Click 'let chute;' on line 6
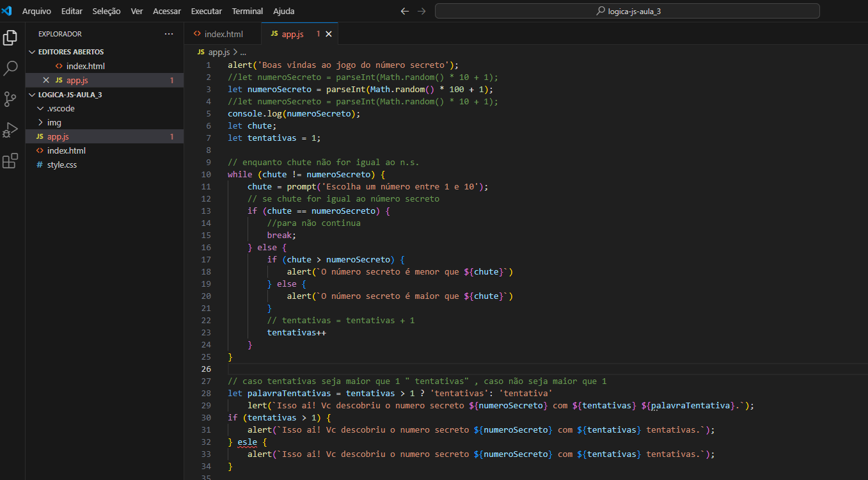 252,125
